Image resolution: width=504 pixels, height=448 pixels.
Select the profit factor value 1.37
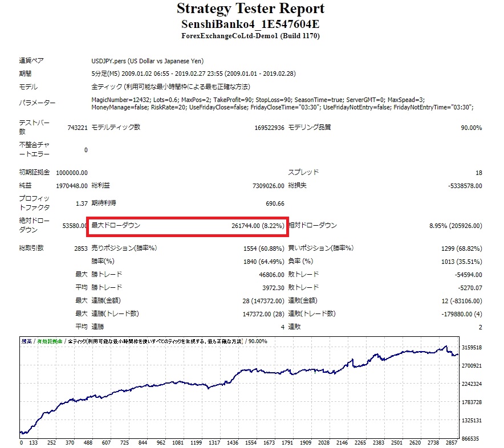[x=81, y=203]
